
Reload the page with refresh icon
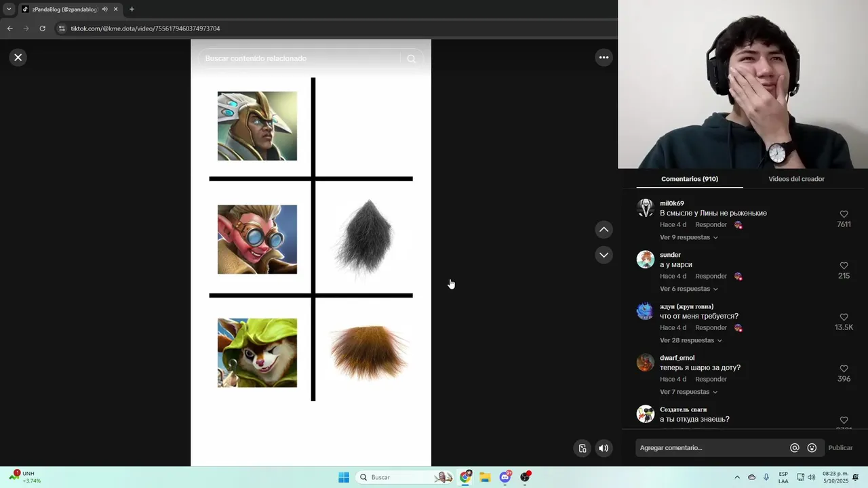[x=42, y=28]
